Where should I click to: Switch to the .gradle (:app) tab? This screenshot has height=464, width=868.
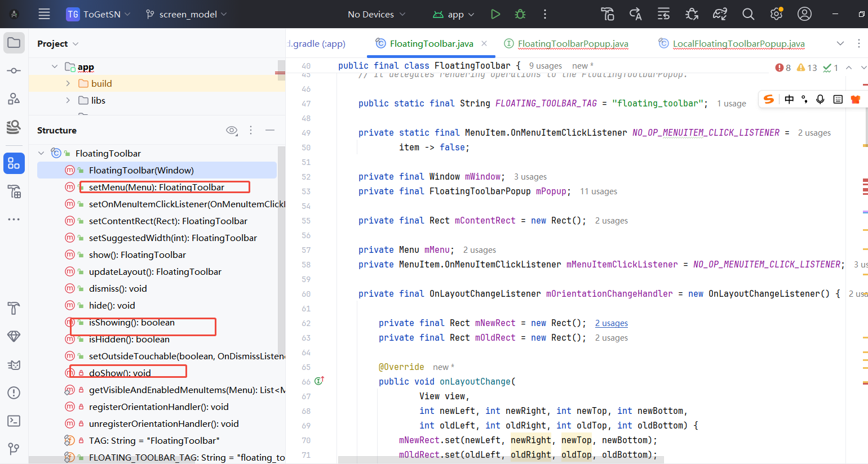[x=317, y=43]
